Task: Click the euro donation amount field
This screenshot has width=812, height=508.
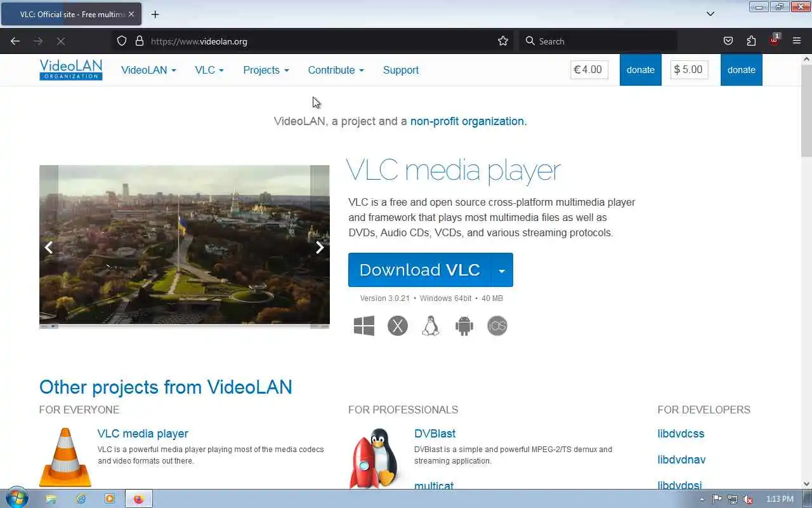Action: 589,70
